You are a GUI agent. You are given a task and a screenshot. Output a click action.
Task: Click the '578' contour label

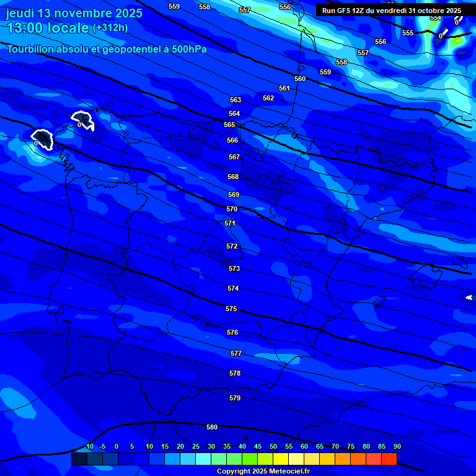235,374
